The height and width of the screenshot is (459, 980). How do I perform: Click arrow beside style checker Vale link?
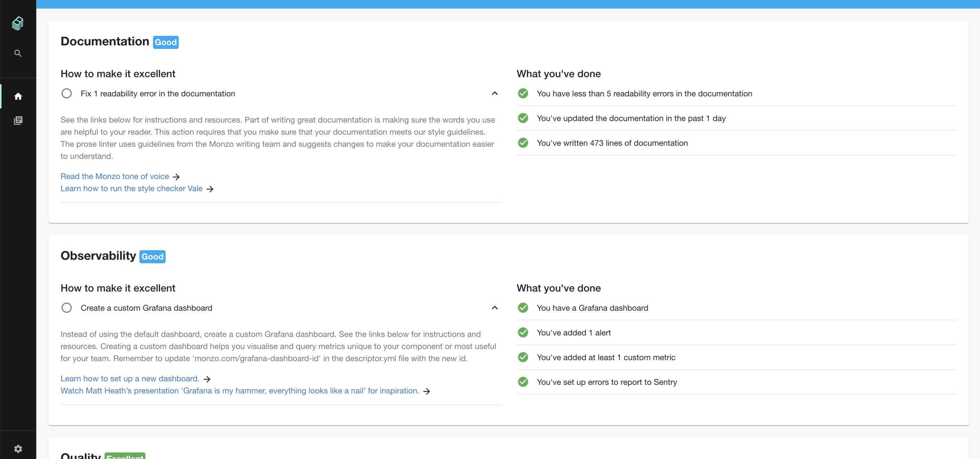(x=210, y=189)
